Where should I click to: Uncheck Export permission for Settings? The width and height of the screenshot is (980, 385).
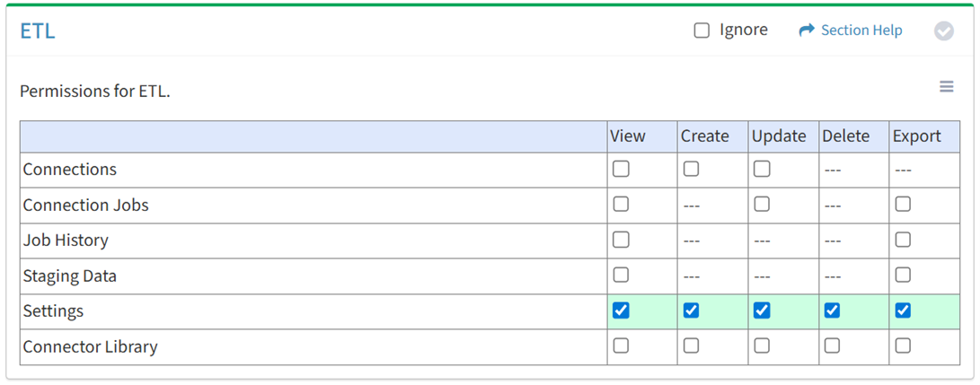coord(903,311)
